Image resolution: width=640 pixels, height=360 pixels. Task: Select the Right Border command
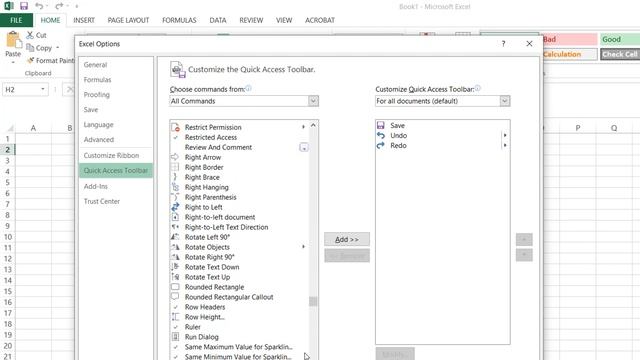pos(239,167)
